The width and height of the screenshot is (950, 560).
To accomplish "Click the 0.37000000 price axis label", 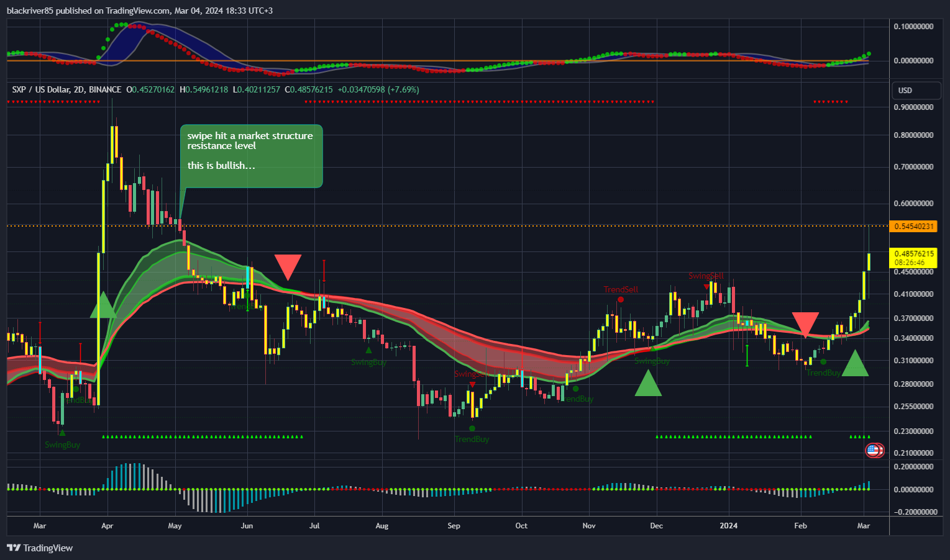I will pyautogui.click(x=913, y=318).
